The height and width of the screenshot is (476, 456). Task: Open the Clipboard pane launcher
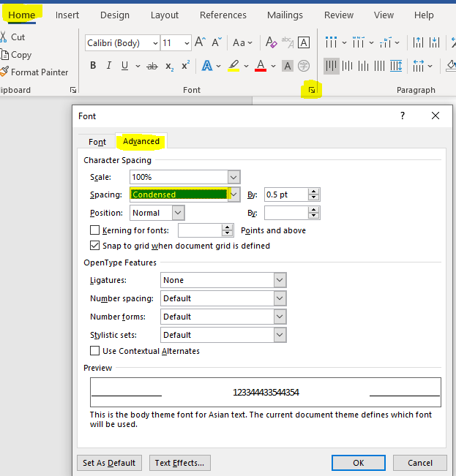pos(73,90)
